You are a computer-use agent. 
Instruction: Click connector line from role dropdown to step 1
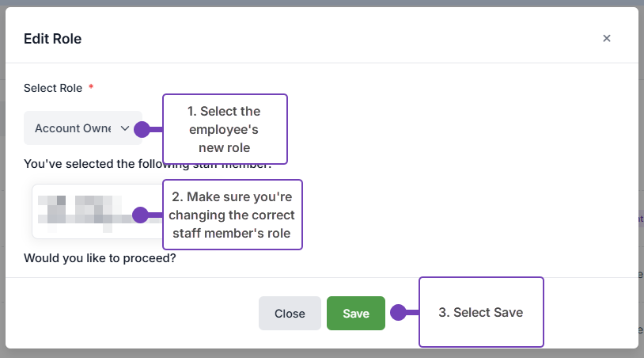(156, 129)
